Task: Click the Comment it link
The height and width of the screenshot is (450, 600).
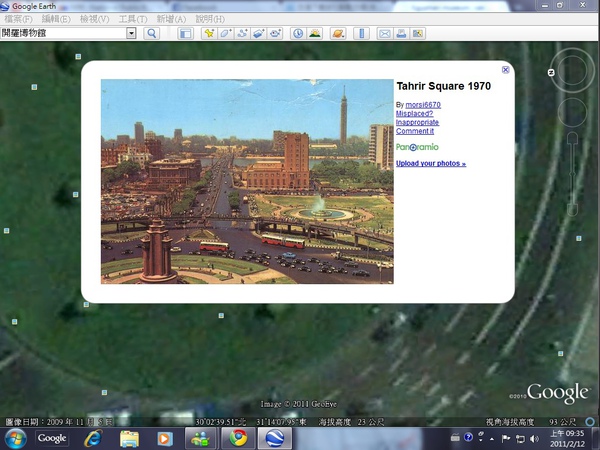Action: (415, 131)
